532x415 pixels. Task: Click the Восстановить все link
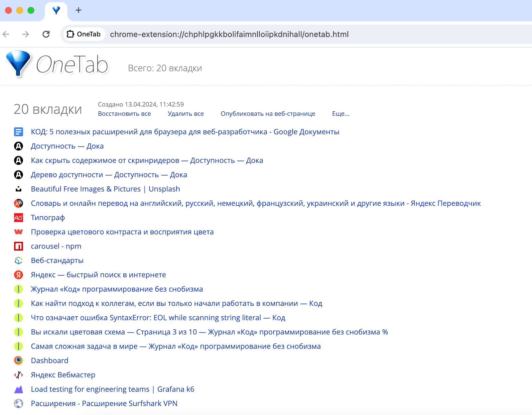click(124, 114)
